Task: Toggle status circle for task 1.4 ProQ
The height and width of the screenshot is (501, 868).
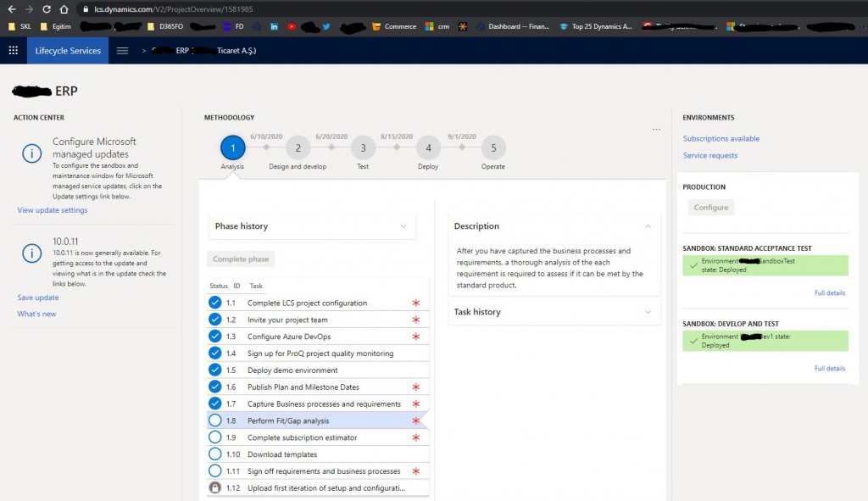Action: click(214, 353)
